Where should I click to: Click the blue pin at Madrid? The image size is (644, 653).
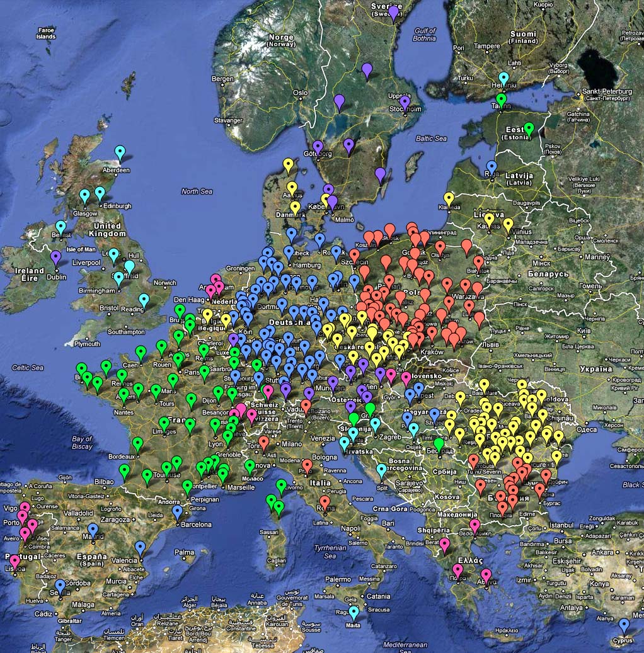(93, 530)
